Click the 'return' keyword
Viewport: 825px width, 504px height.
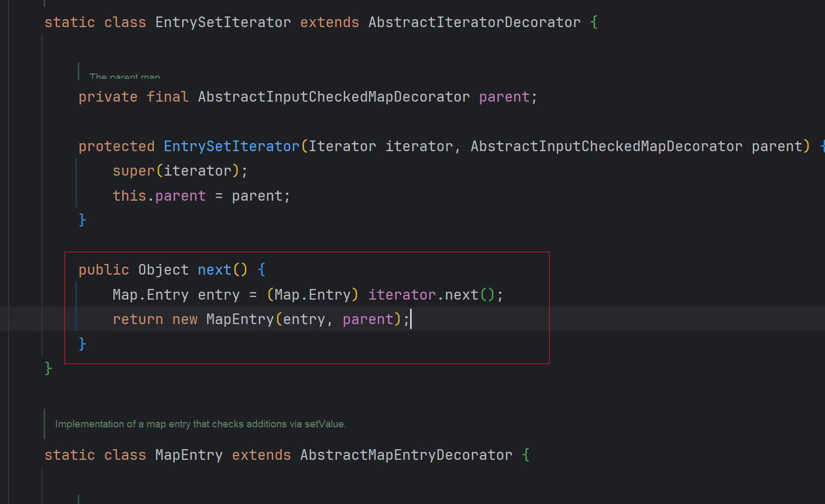click(x=137, y=319)
